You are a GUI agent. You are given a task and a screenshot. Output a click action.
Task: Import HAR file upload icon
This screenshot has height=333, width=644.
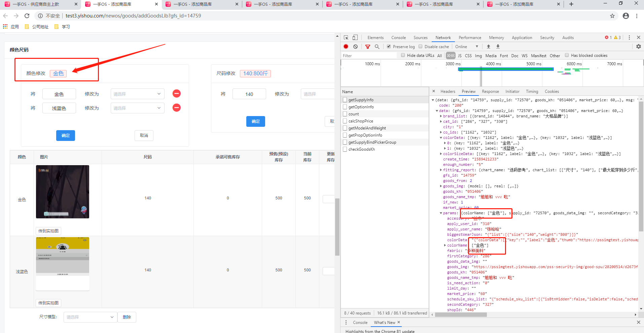[x=489, y=46]
